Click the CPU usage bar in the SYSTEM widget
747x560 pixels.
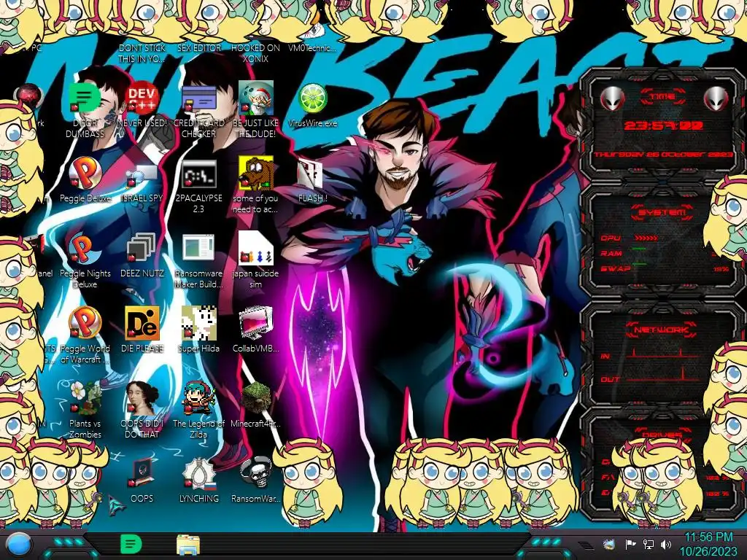click(x=646, y=238)
